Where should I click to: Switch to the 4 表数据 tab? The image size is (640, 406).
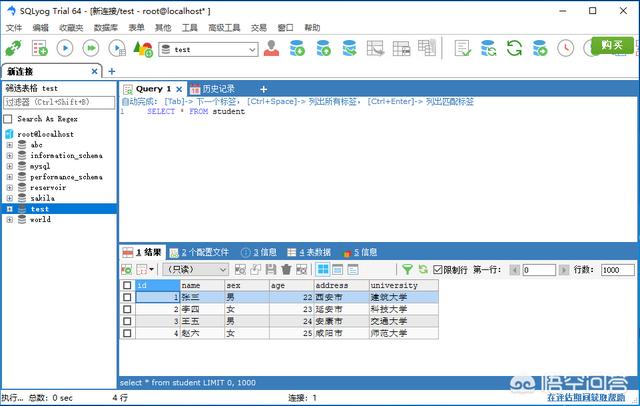point(308,253)
